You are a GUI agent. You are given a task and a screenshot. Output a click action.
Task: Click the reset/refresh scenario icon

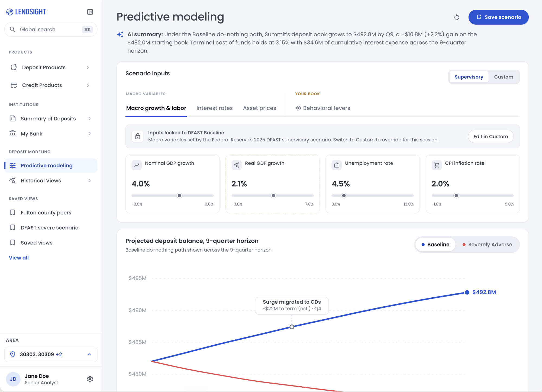tap(457, 17)
